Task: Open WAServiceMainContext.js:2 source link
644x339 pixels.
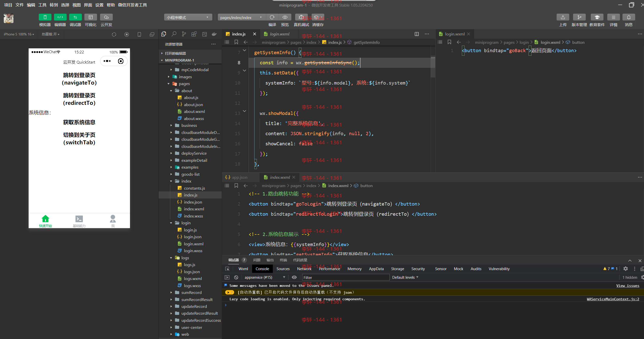Action: (x=613, y=299)
